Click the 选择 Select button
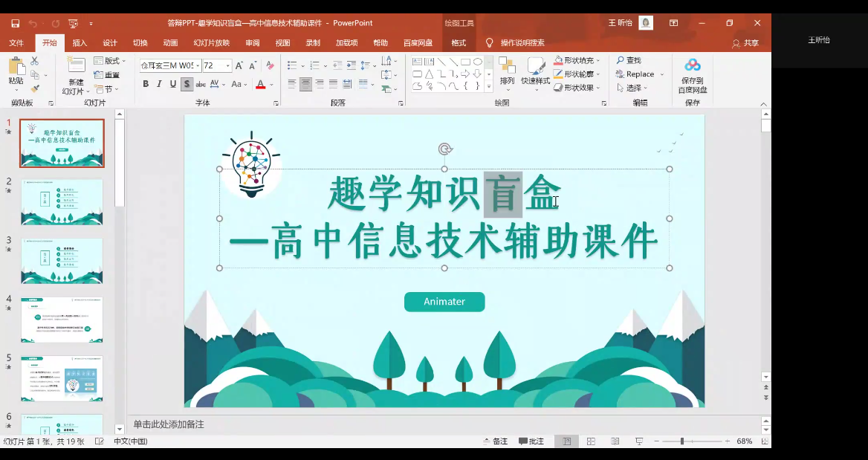 [632, 88]
